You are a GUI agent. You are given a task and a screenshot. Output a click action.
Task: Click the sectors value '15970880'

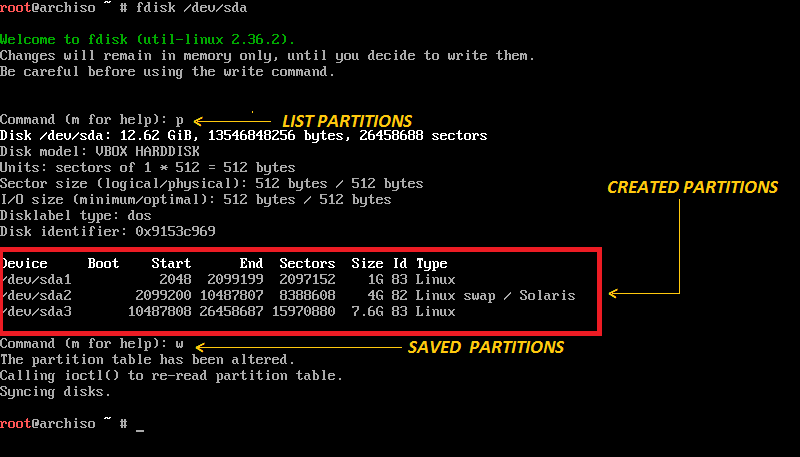click(303, 311)
